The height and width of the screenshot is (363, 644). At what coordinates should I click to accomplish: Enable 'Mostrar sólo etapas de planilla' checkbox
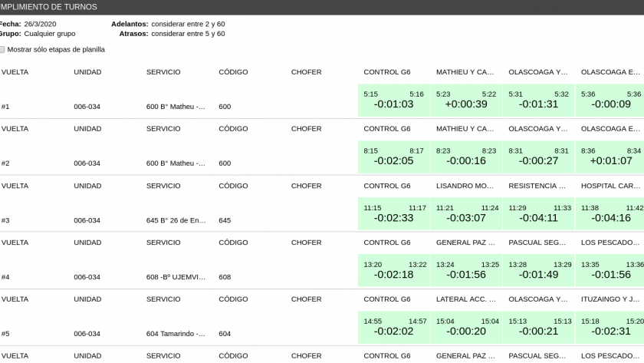[x=3, y=49]
